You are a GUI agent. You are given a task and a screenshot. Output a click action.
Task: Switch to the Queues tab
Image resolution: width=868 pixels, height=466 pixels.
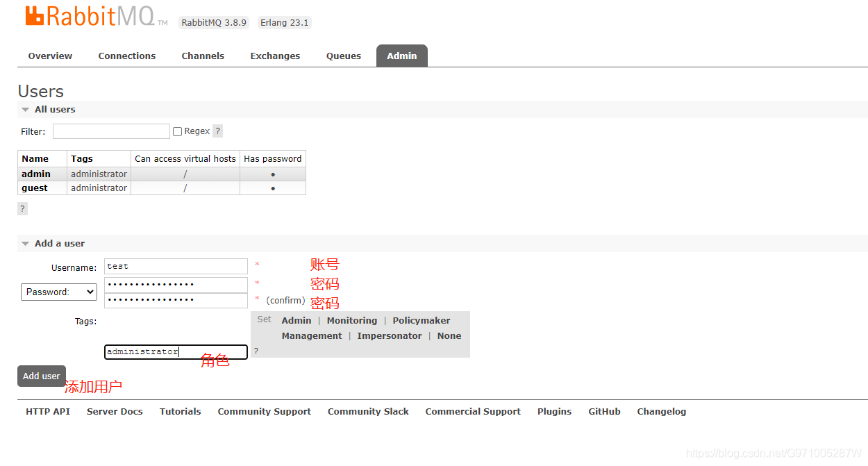coord(343,56)
